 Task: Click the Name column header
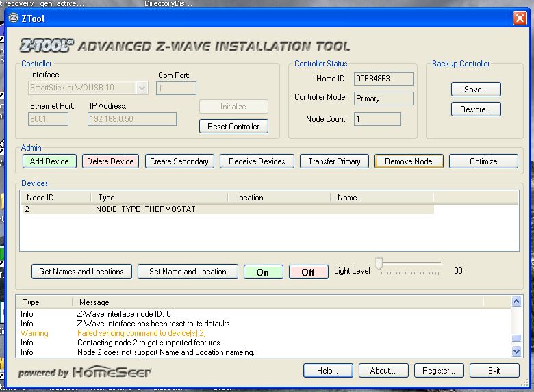coord(382,198)
